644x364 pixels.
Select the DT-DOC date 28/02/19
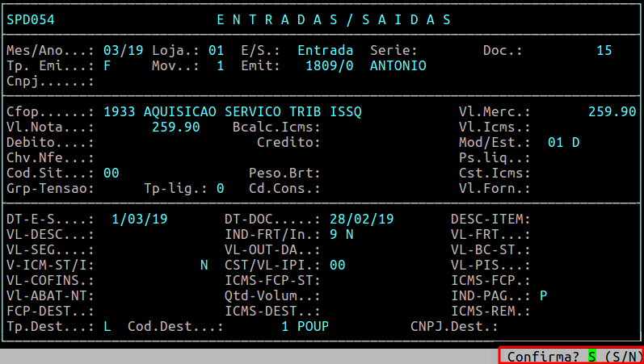(361, 219)
